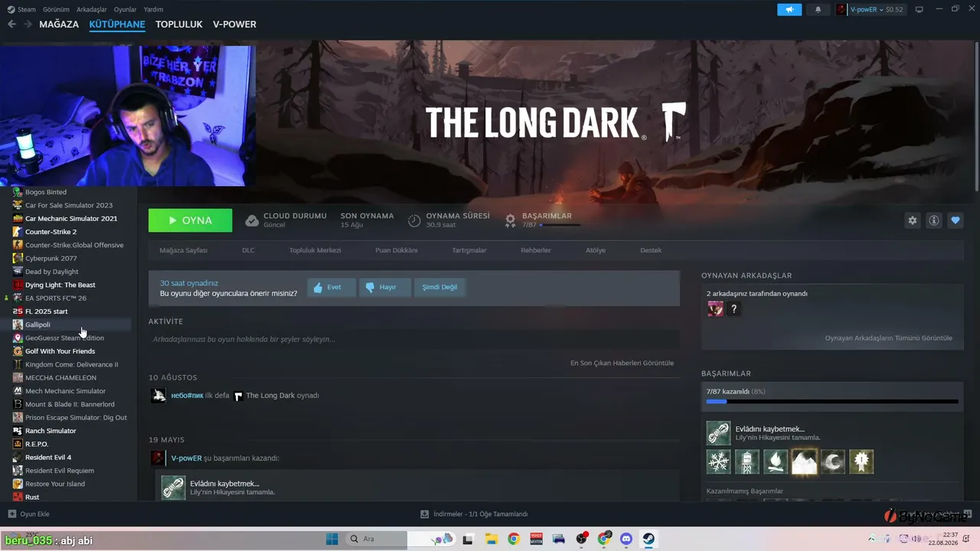
Task: Open the notifications bell
Action: pyautogui.click(x=818, y=9)
